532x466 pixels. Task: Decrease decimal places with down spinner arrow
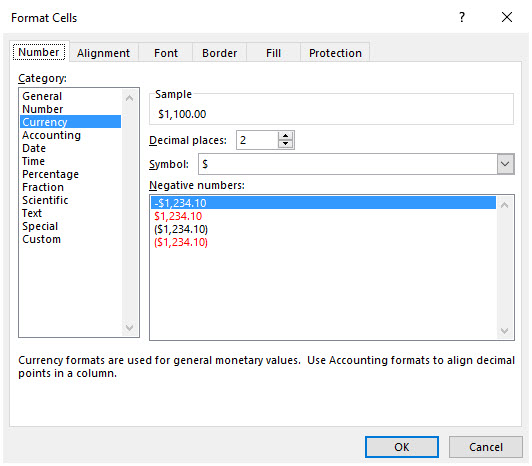point(285,144)
